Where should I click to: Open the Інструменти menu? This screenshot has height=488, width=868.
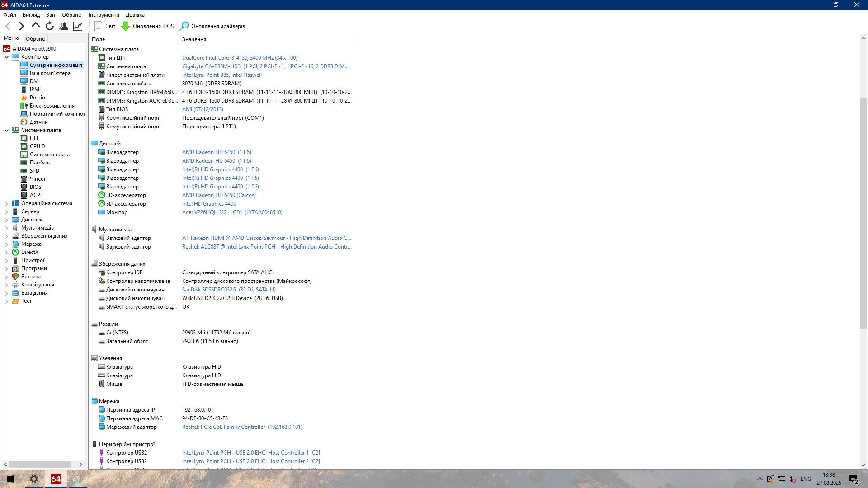[104, 15]
